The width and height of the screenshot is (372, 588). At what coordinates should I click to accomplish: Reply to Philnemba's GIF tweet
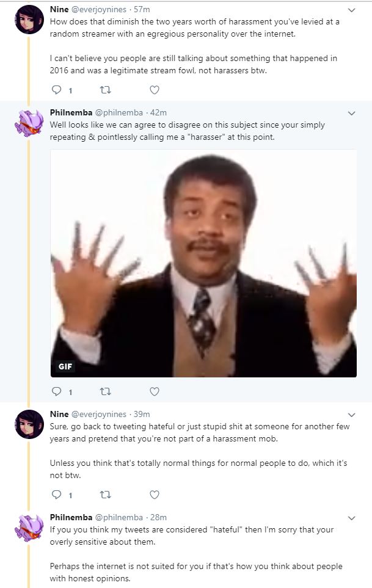click(57, 391)
